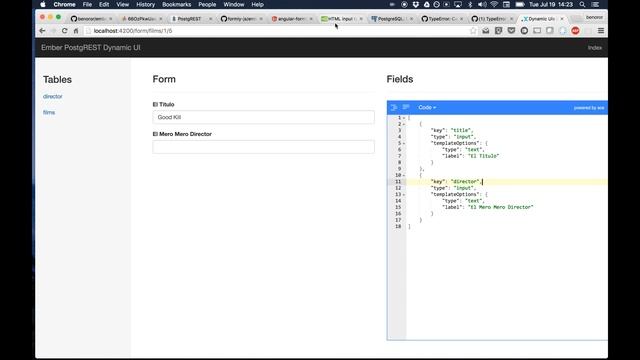Open the View menu
The image size is (640, 360).
click(122, 4)
